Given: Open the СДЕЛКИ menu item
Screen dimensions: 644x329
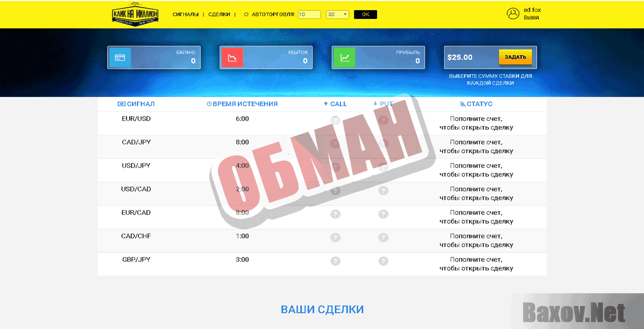Looking at the screenshot, I should [x=219, y=14].
